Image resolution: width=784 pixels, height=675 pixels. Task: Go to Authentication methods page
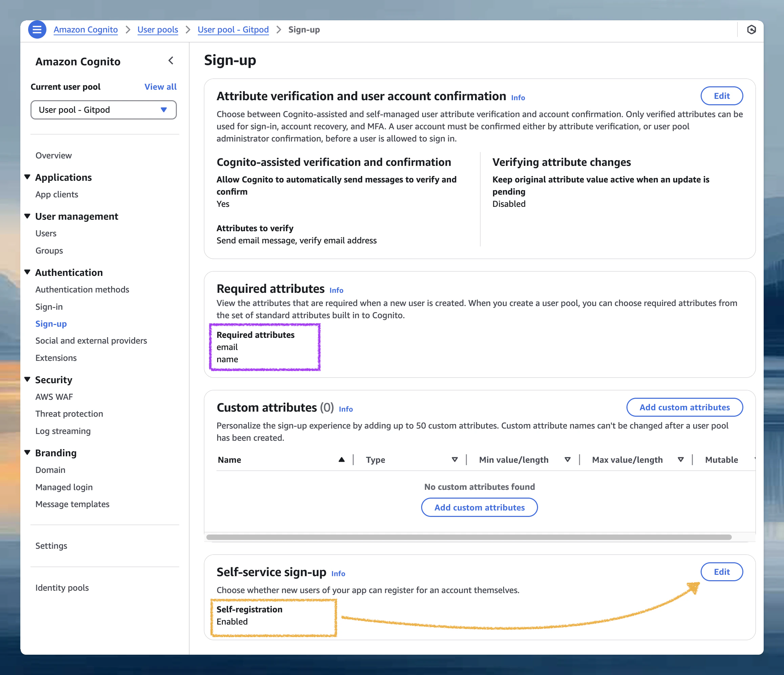coord(82,289)
